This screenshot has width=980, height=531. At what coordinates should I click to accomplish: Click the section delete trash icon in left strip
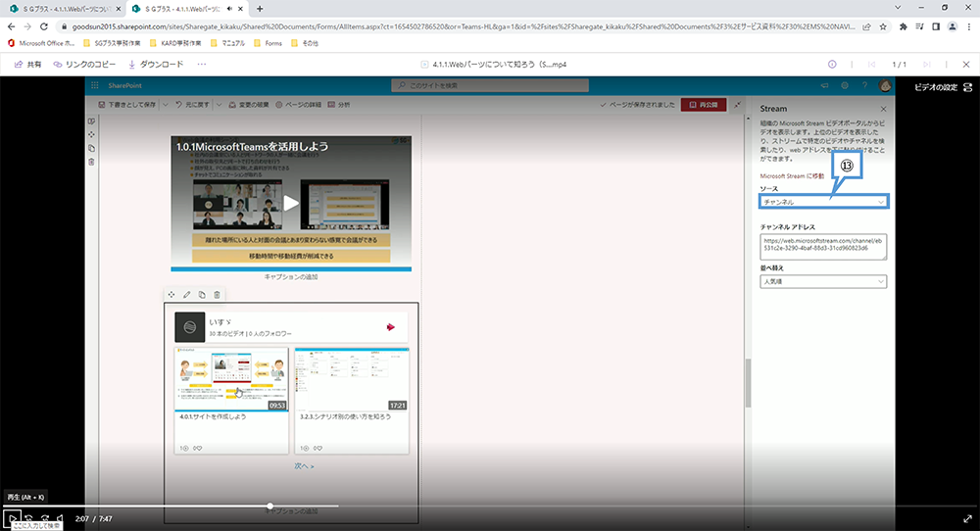tap(91, 162)
